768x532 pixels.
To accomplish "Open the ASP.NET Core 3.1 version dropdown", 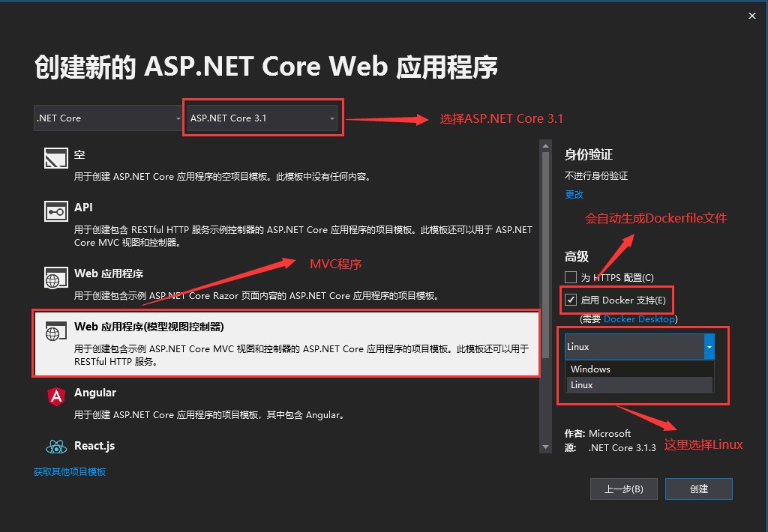I will point(262,118).
